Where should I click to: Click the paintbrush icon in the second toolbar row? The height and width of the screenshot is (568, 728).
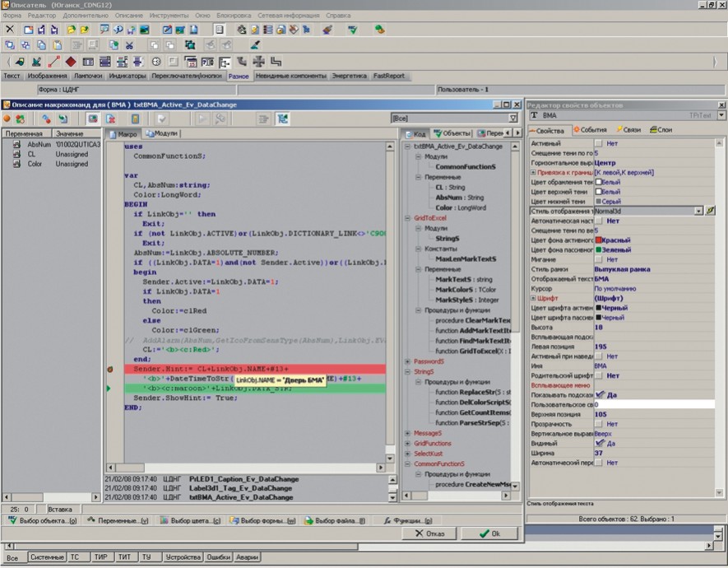point(255,45)
